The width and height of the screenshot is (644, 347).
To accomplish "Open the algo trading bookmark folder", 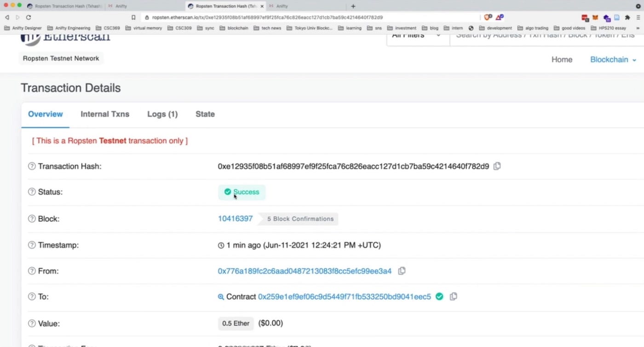I will pos(533,28).
